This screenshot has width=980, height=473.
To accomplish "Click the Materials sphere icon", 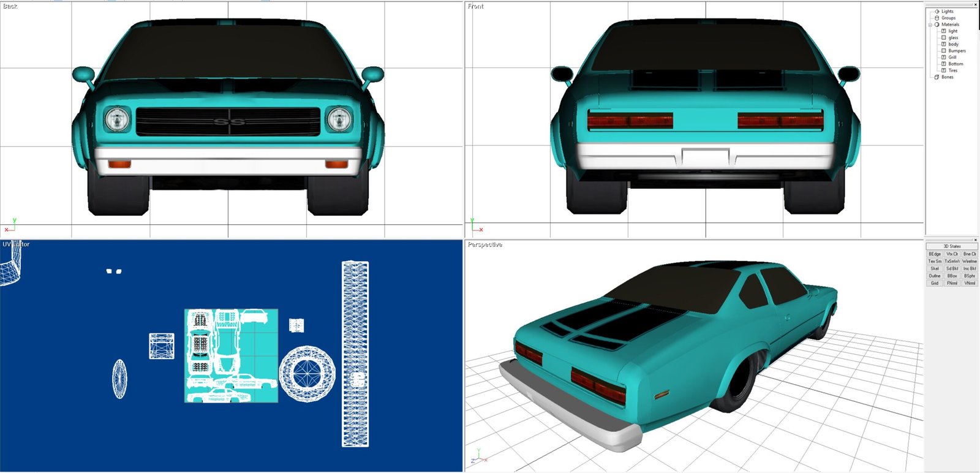I will [937, 25].
